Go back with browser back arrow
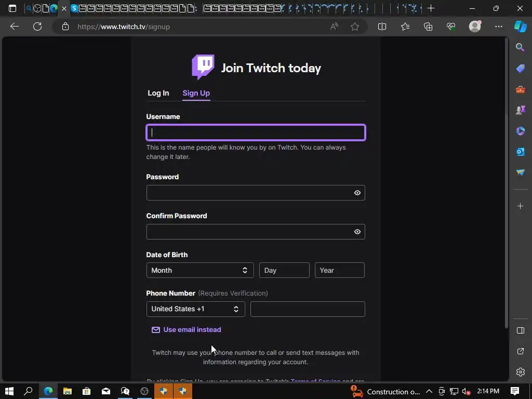Image resolution: width=532 pixels, height=399 pixels. click(14, 26)
